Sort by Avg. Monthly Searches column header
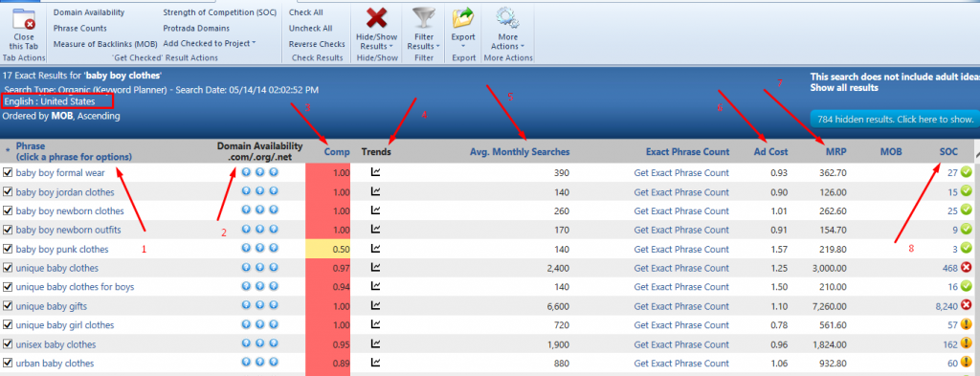Viewport: 980px width, 376px height. tap(520, 152)
